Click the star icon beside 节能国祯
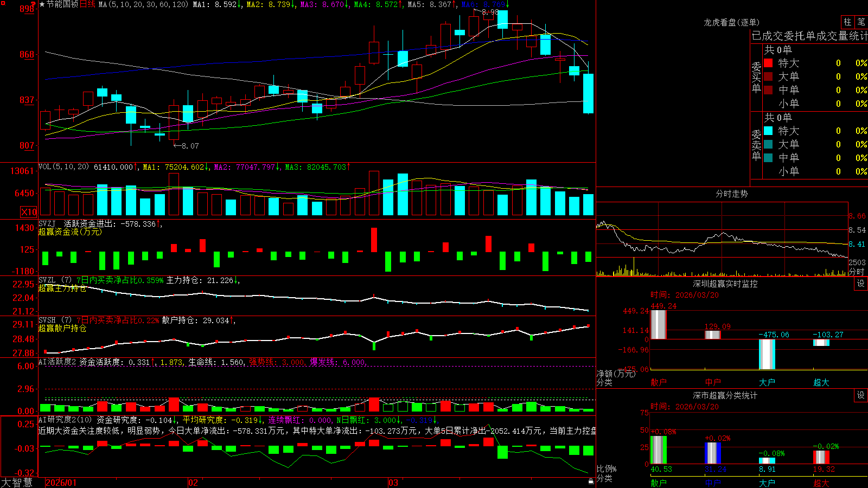This screenshot has width=868, height=488. [x=42, y=4]
